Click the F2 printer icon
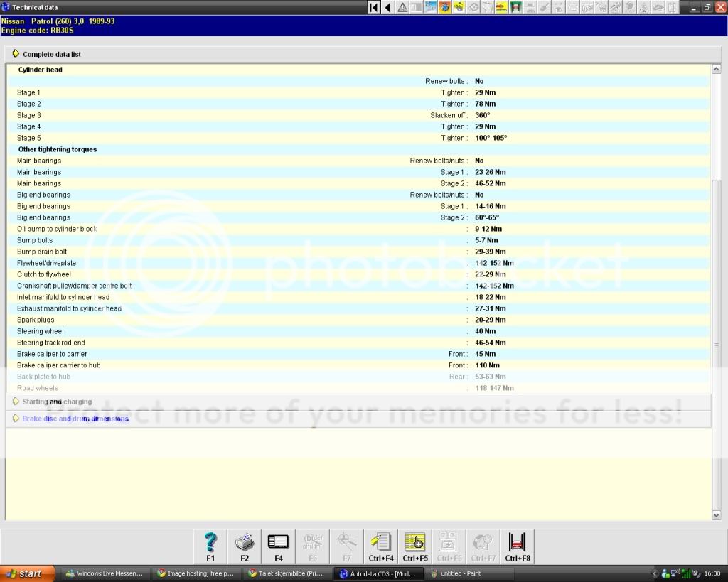Viewport: 728px width, 582px height. (x=245, y=546)
